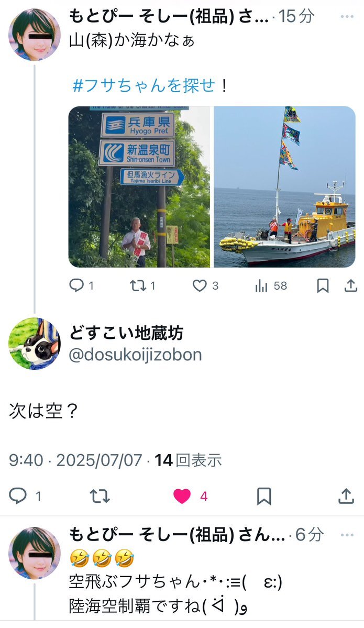Share the 次は空？ tweet
Image resolution: width=364 pixels, height=628 pixels.
tap(346, 496)
